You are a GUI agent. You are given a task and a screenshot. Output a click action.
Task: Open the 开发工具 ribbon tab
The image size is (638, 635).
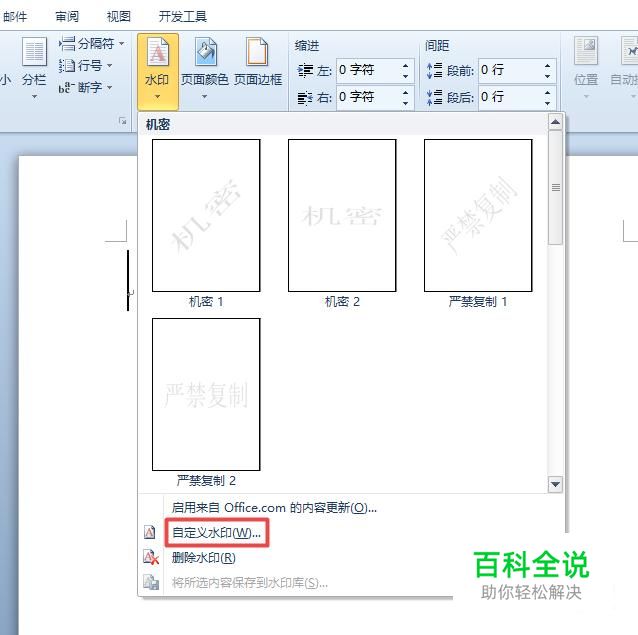(x=183, y=17)
